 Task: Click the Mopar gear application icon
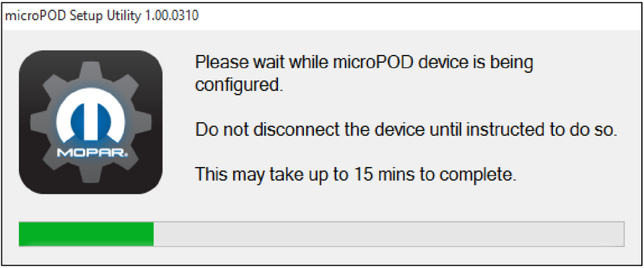90,122
